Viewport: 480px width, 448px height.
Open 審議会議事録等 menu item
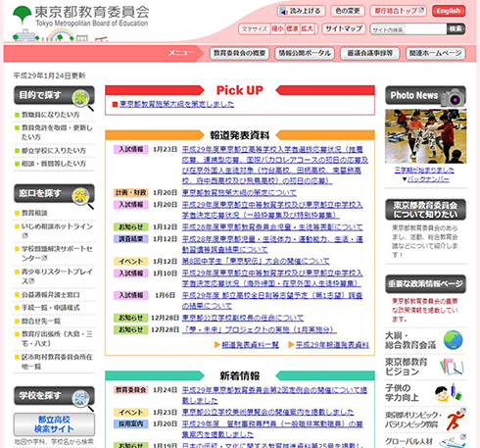tap(370, 53)
